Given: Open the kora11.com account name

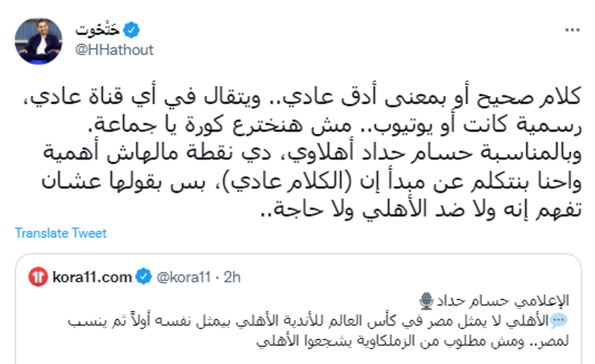Looking at the screenshot, I should pyautogui.click(x=91, y=275).
